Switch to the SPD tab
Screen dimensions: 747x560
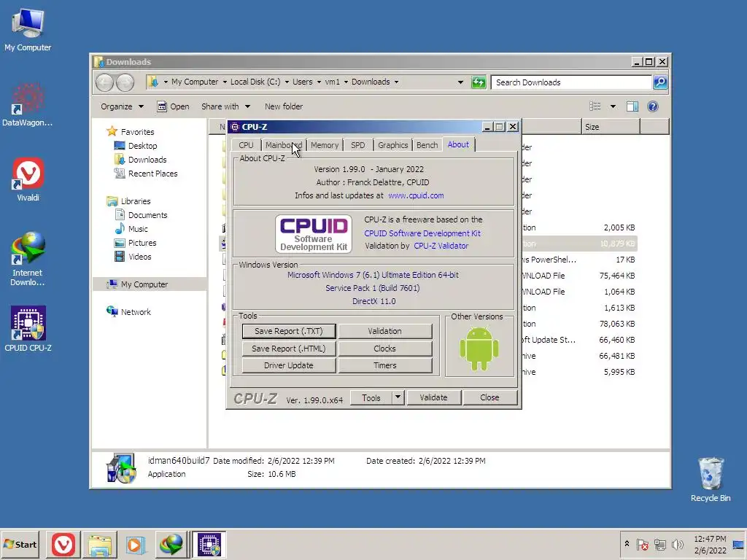point(357,145)
